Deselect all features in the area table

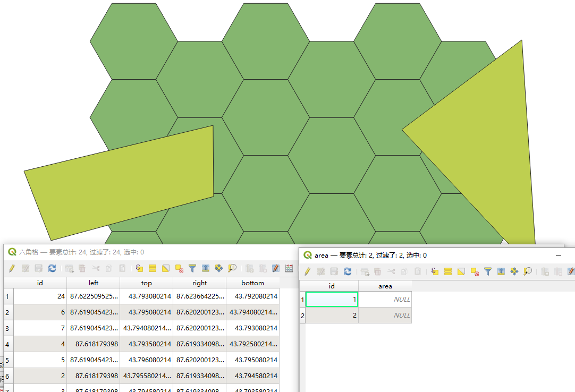(475, 271)
